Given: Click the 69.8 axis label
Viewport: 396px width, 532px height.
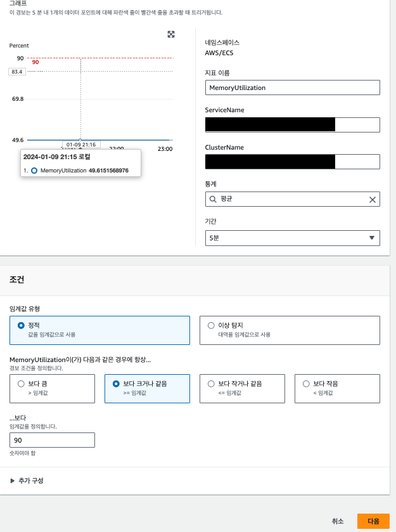Looking at the screenshot, I should pos(18,99).
